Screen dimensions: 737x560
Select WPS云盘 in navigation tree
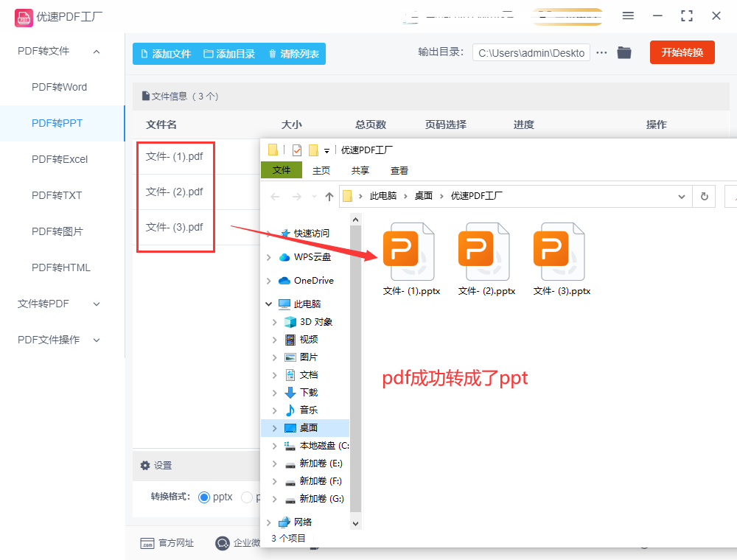pos(306,257)
